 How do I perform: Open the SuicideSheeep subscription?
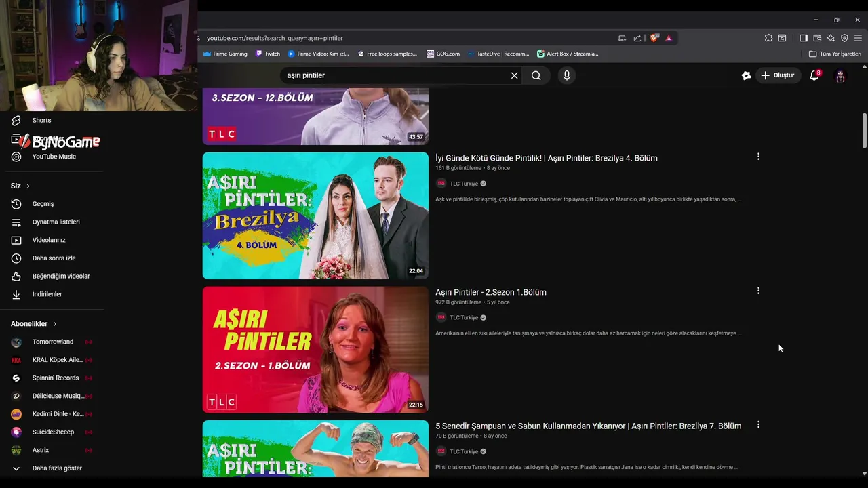pyautogui.click(x=52, y=432)
